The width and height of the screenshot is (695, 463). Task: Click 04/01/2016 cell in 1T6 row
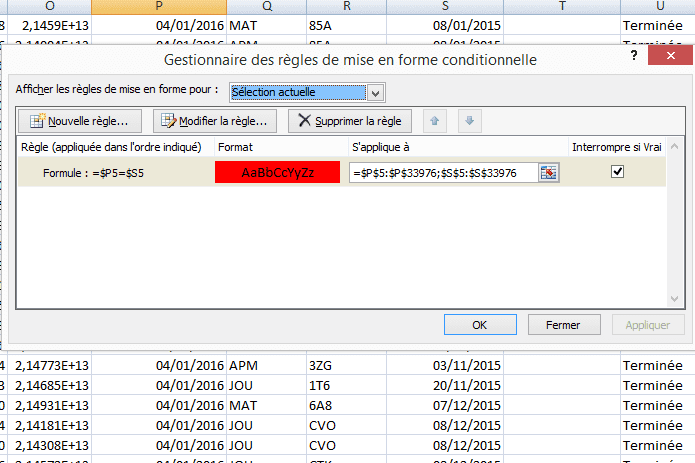[x=159, y=385]
